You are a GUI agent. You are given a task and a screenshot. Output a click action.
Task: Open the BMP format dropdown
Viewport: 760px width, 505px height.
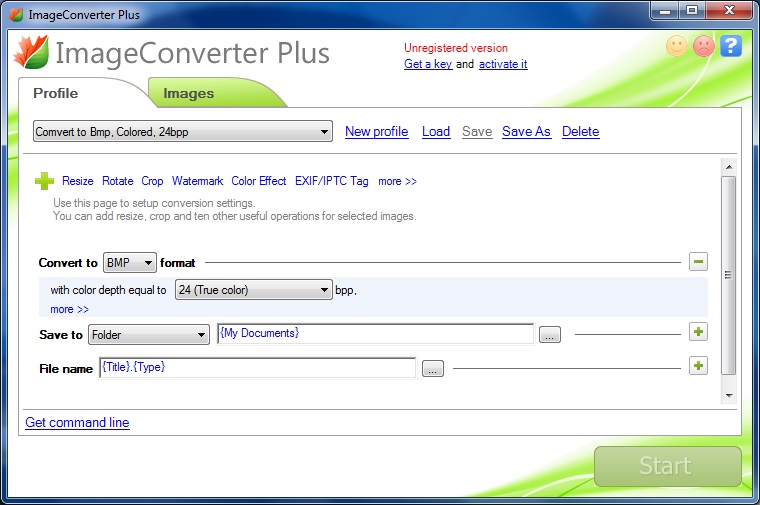(x=129, y=263)
